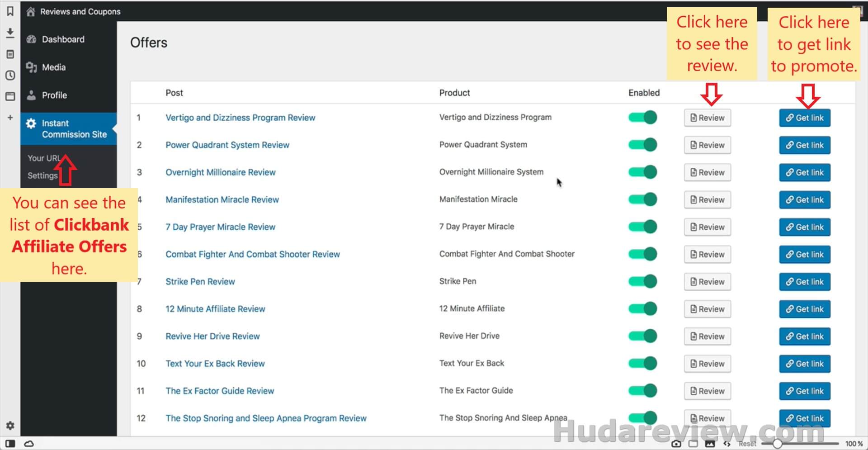This screenshot has height=450, width=868.
Task: Click the gear icon of Instant Commission Site
Action: [31, 123]
